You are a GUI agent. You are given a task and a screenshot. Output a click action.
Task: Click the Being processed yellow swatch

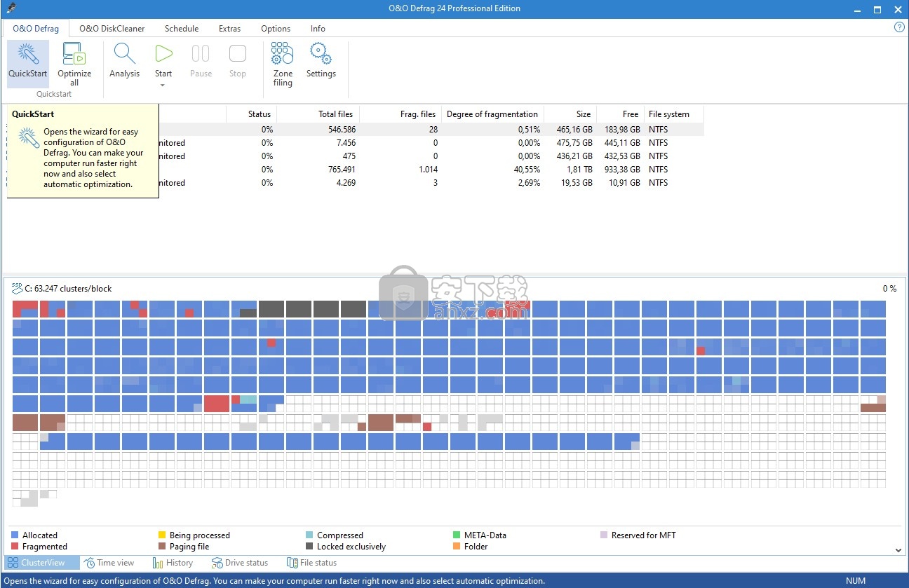[162, 535]
